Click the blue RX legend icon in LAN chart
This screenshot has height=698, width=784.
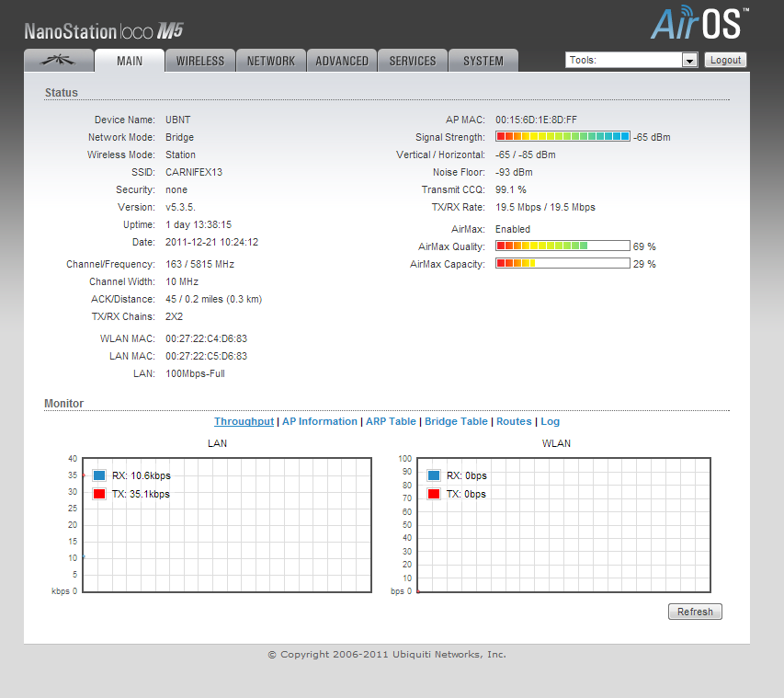point(99,475)
